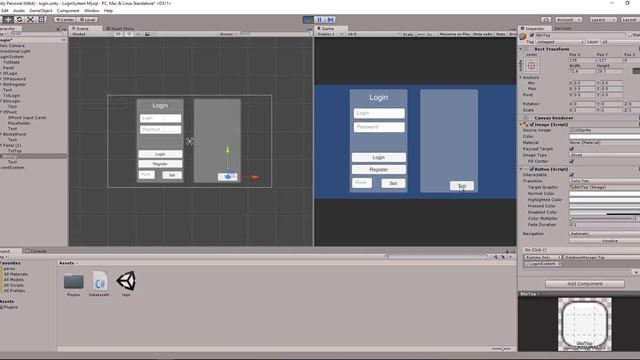This screenshot has width=640, height=360.
Task: Select Directional Light in the Hierarchy
Action: coord(16,51)
